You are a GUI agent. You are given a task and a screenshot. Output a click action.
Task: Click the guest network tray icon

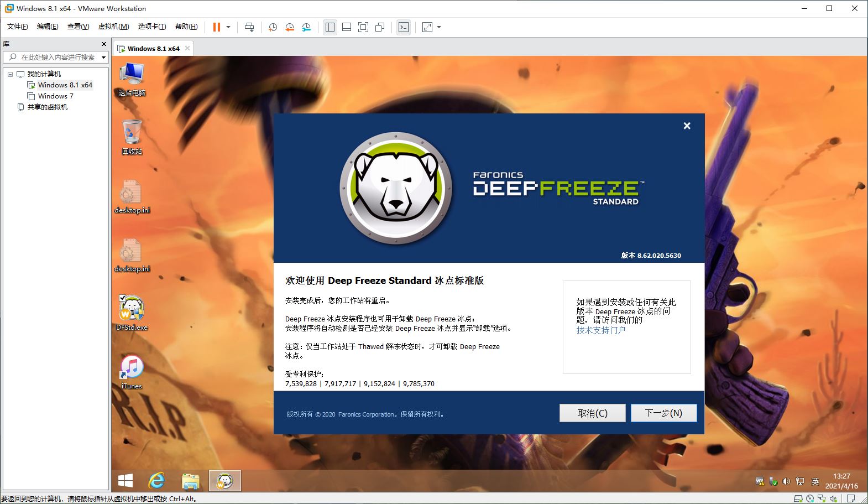[799, 482]
